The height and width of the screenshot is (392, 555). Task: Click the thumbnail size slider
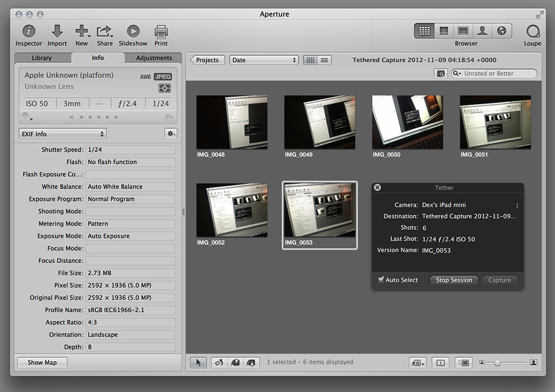tap(497, 362)
